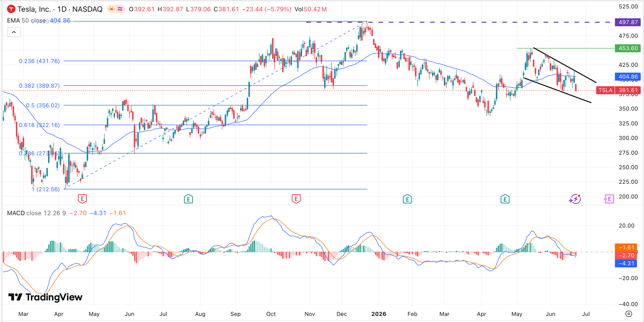Click the high value H392.87
The height and width of the screenshot is (322, 644).
pos(170,9)
